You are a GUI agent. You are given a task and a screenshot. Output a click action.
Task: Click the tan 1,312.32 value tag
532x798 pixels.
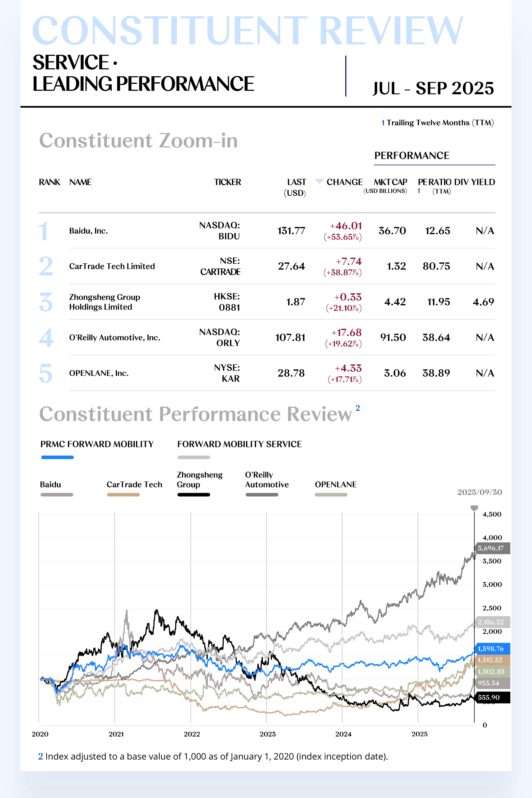tap(492, 660)
